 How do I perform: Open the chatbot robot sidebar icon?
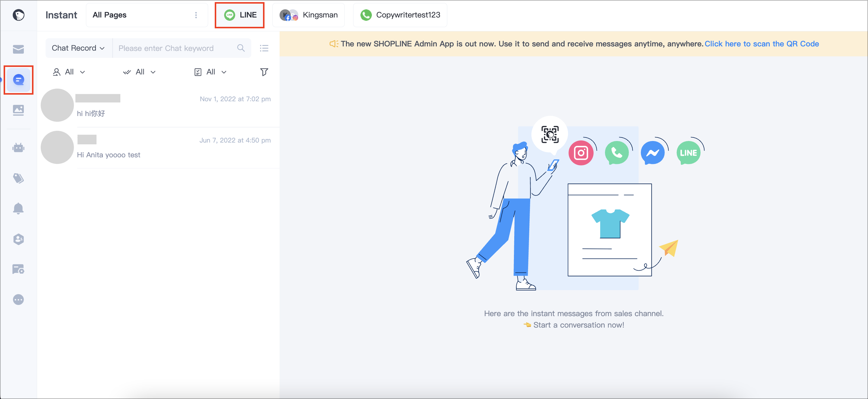pos(18,147)
